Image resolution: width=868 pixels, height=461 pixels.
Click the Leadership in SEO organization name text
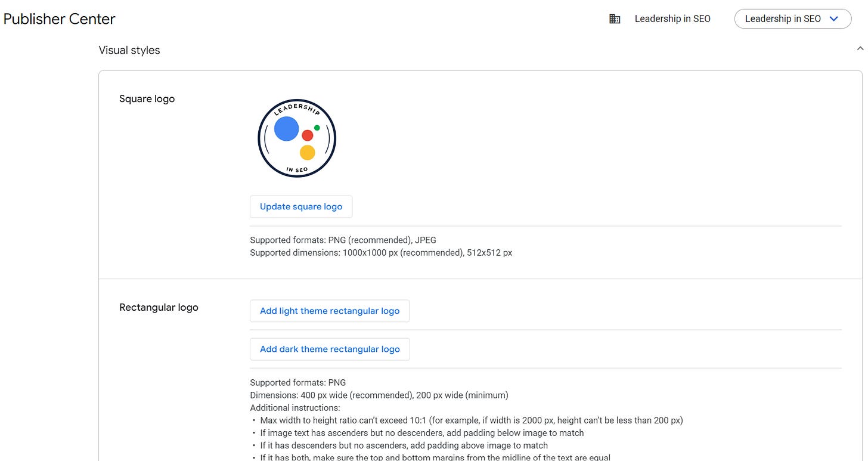pos(672,18)
